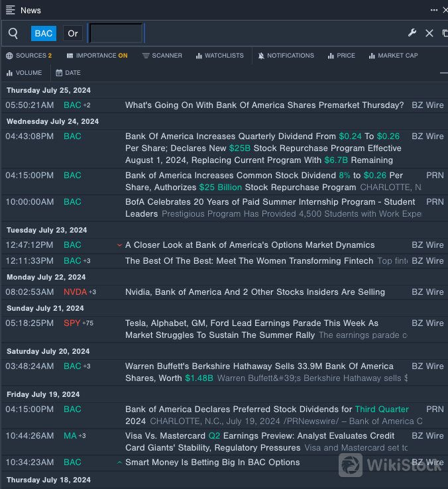This screenshot has width=448, height=489.
Task: Select the Market Cap filter
Action: pos(393,56)
